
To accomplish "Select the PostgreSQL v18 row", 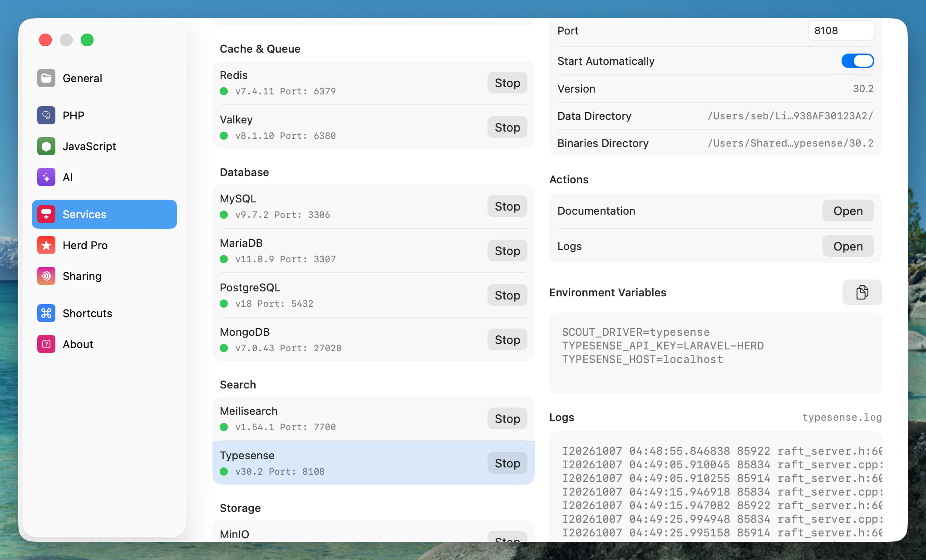I will click(x=373, y=295).
